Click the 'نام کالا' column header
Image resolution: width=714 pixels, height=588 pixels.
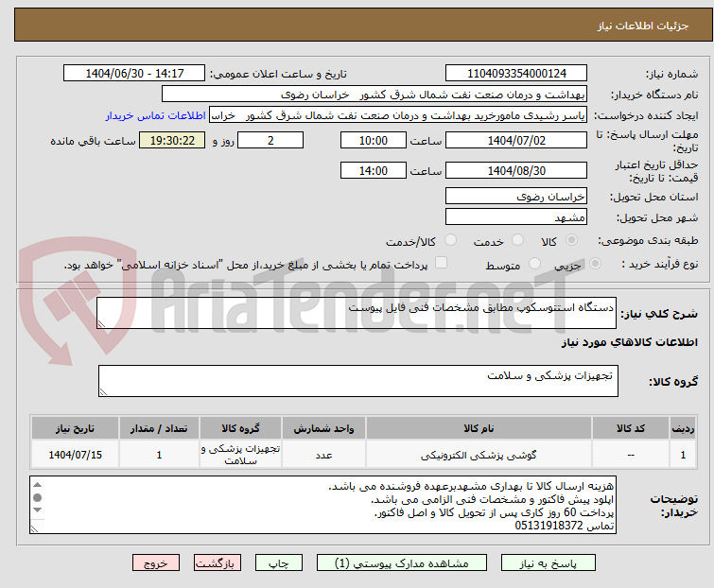point(479,428)
